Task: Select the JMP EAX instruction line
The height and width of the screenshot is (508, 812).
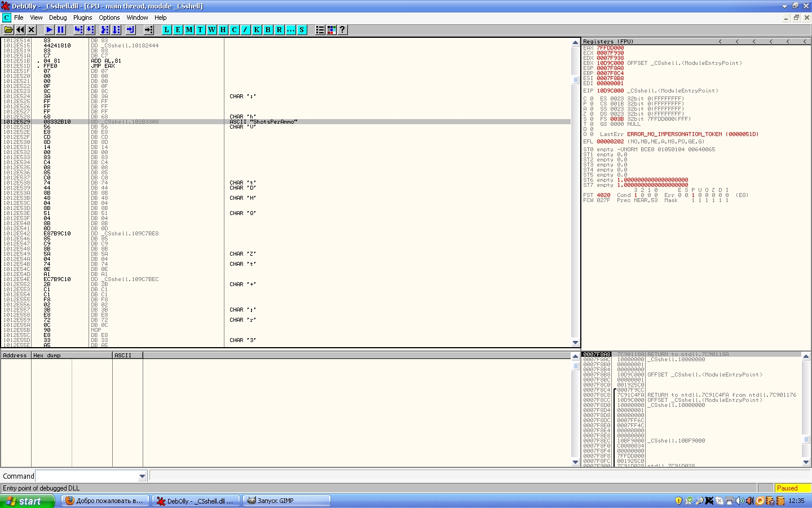Action: (x=286, y=66)
